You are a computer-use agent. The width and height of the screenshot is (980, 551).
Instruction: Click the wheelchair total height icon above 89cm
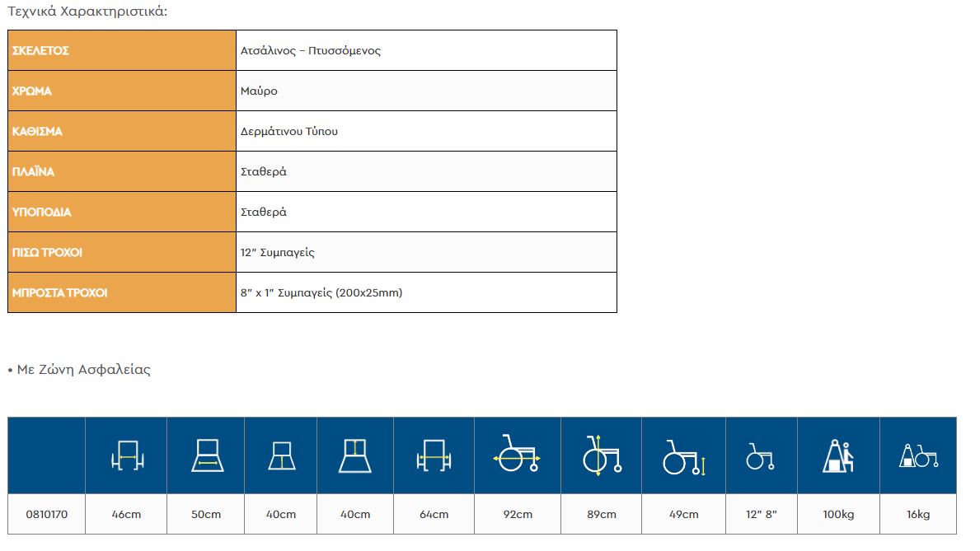point(601,455)
